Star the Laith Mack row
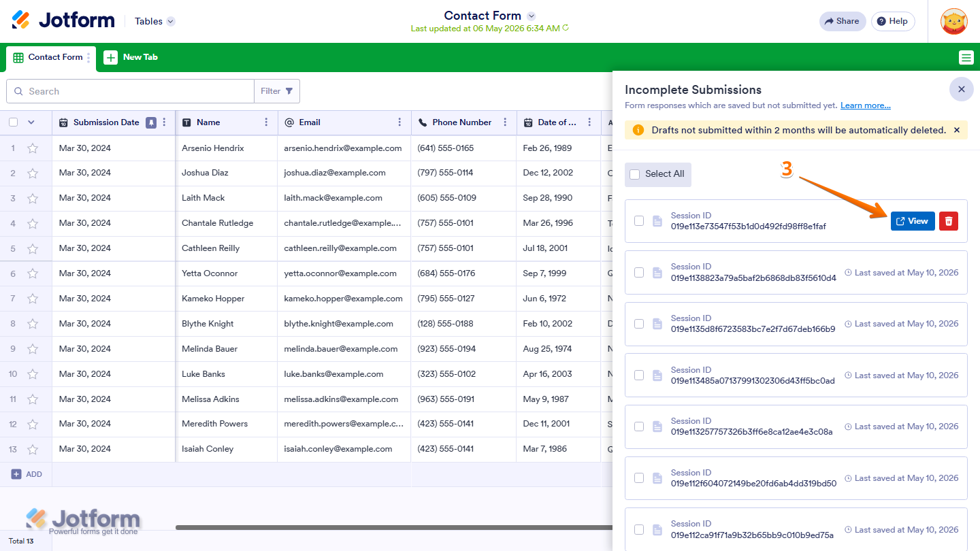980x551 pixels. [x=32, y=199]
